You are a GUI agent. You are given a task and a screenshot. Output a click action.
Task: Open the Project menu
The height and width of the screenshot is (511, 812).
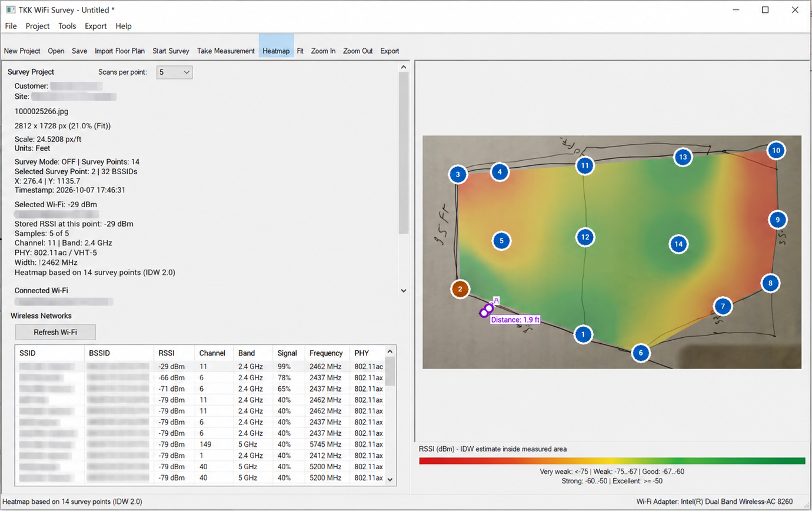pyautogui.click(x=38, y=26)
